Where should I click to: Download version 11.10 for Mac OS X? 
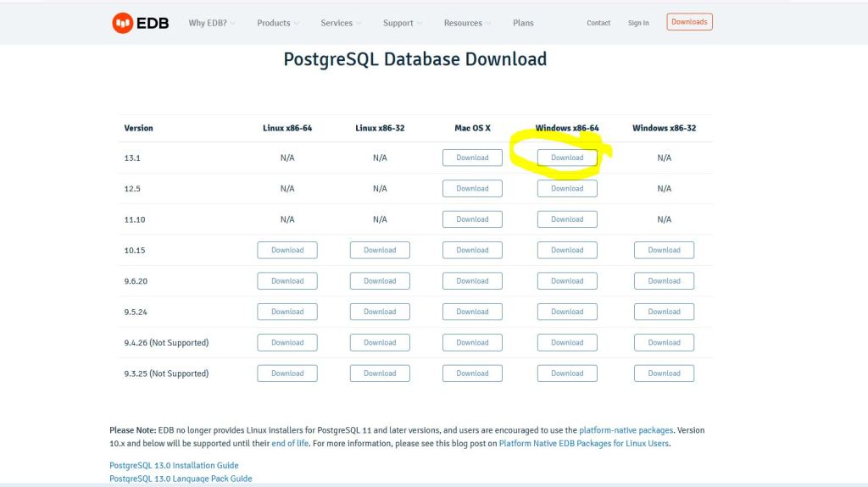[472, 219]
